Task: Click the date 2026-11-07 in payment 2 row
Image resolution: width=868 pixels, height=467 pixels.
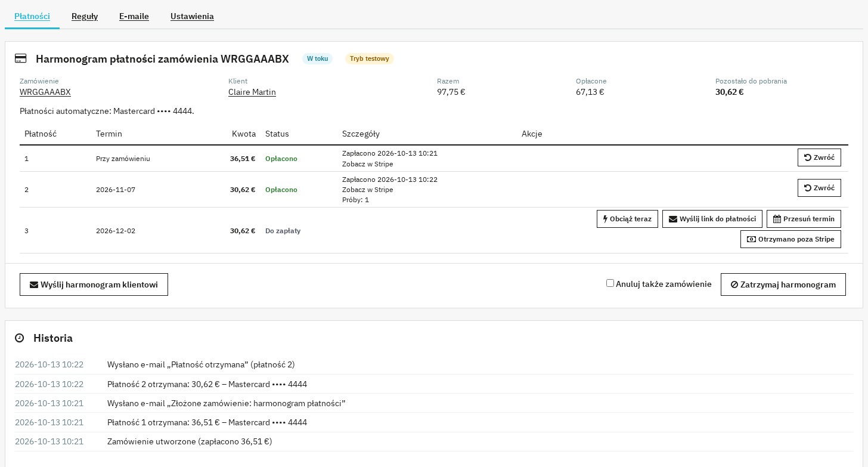Action: tap(116, 190)
